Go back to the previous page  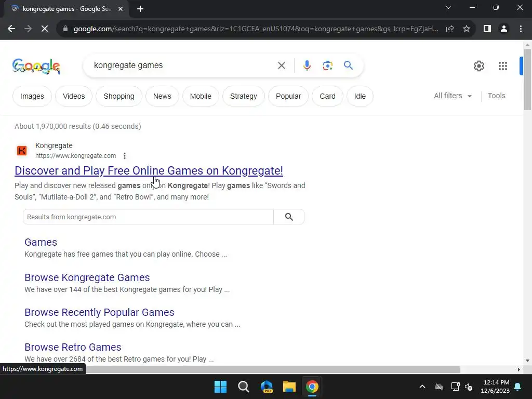[x=11, y=29]
